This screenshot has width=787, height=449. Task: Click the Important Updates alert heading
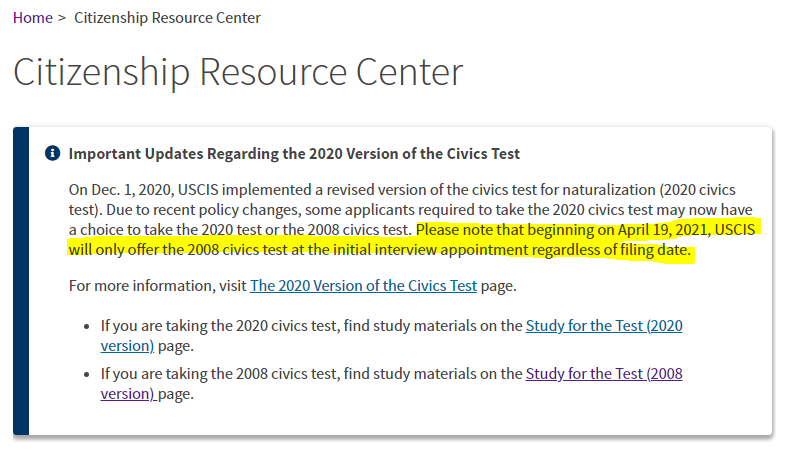294,154
